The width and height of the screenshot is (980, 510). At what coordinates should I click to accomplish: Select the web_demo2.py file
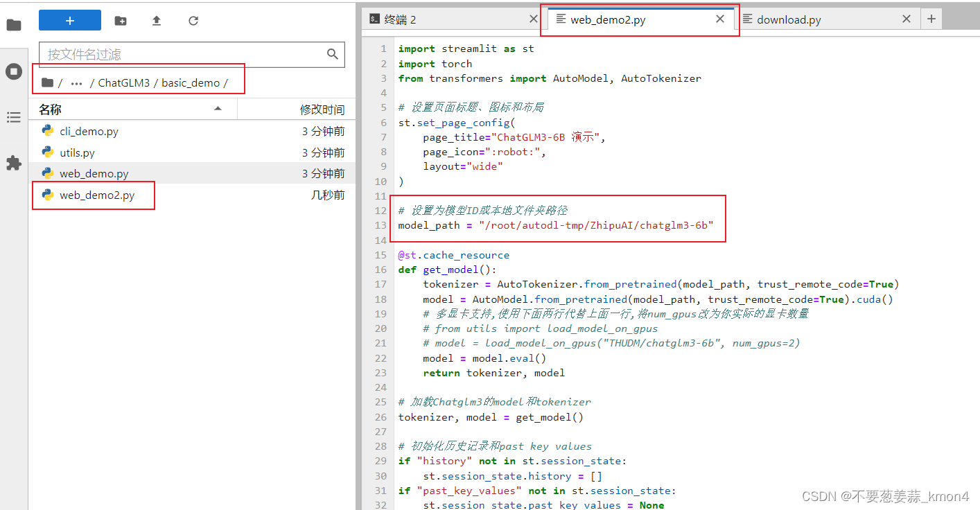[x=192, y=195]
